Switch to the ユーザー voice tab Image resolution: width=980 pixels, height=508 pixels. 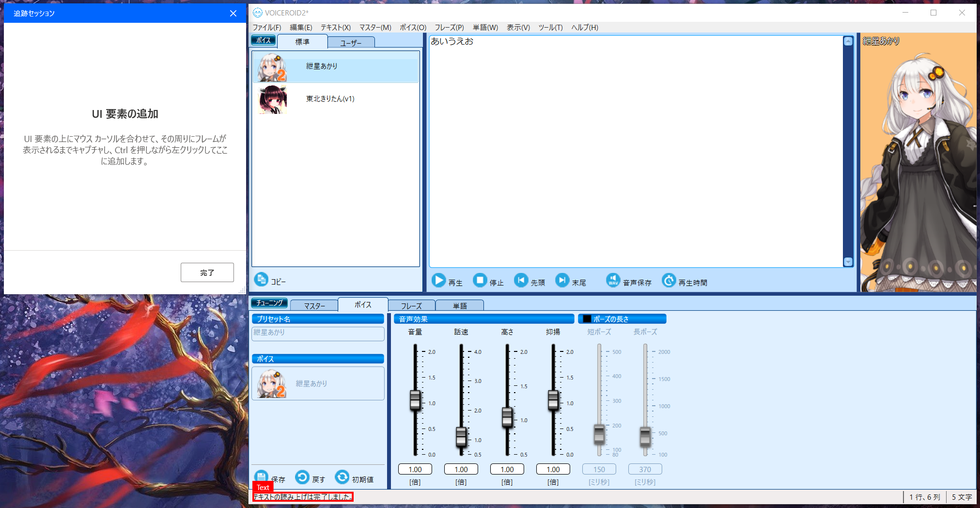tap(351, 42)
